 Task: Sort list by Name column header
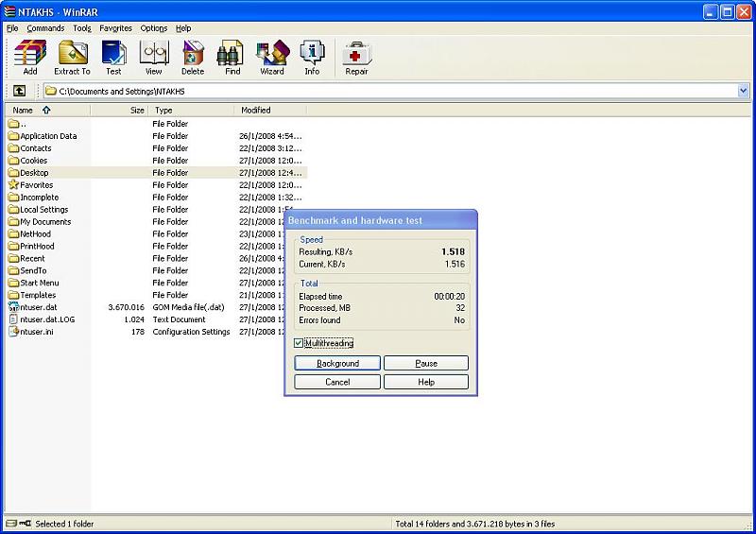[47, 110]
